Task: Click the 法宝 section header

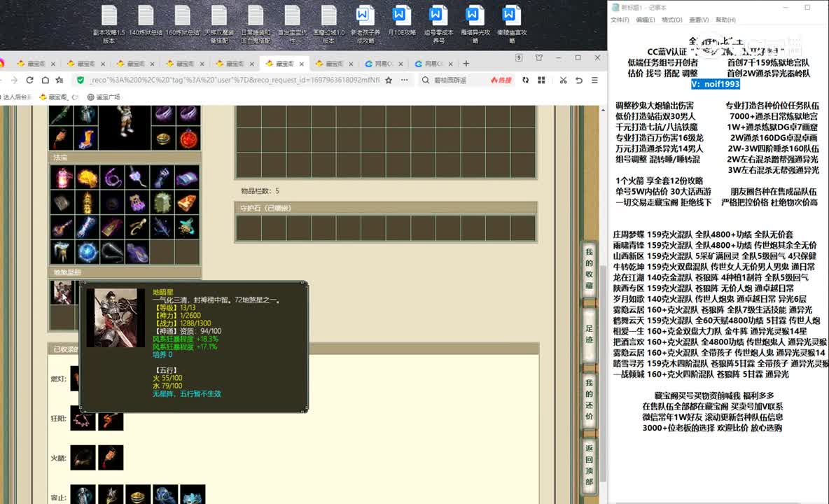Action: click(x=125, y=157)
